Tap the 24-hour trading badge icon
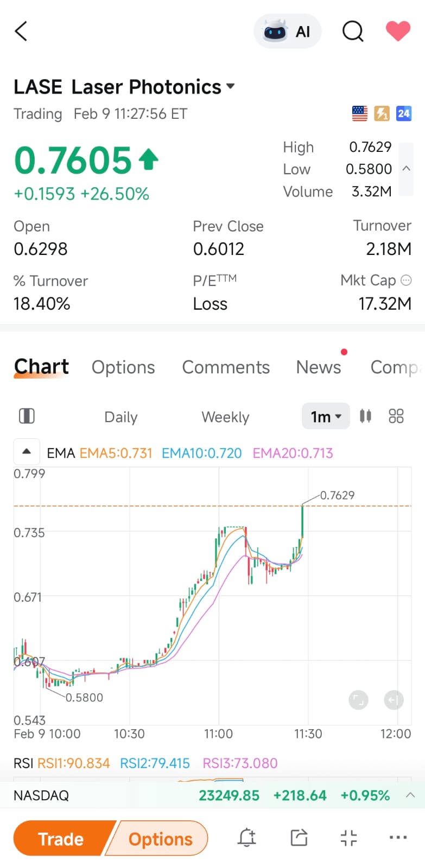The image size is (425, 868). pos(403,113)
